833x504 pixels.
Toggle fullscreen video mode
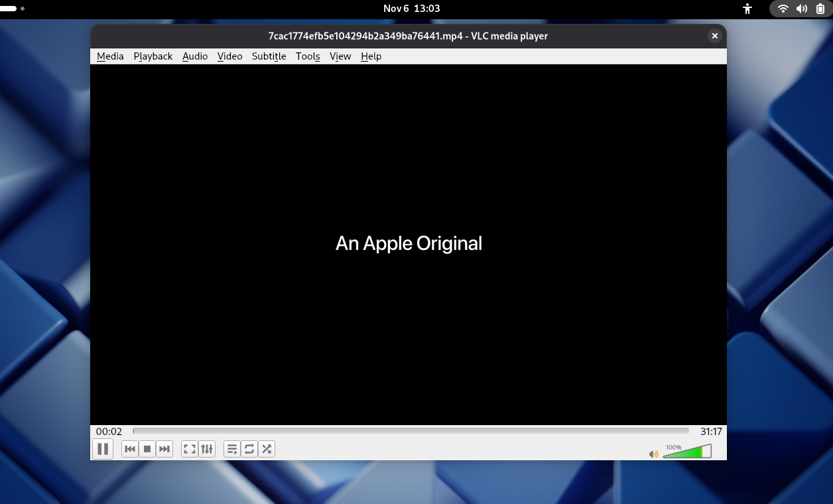190,449
